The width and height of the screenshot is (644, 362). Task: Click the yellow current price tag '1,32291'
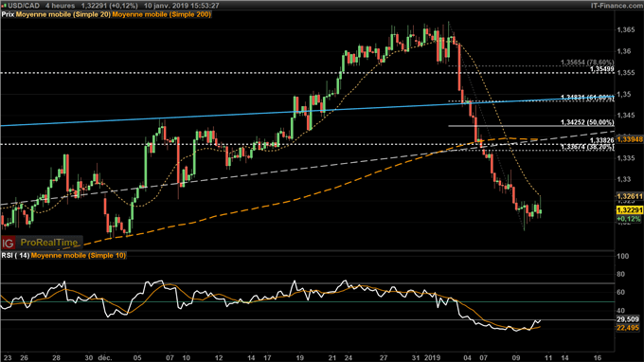pyautogui.click(x=630, y=210)
